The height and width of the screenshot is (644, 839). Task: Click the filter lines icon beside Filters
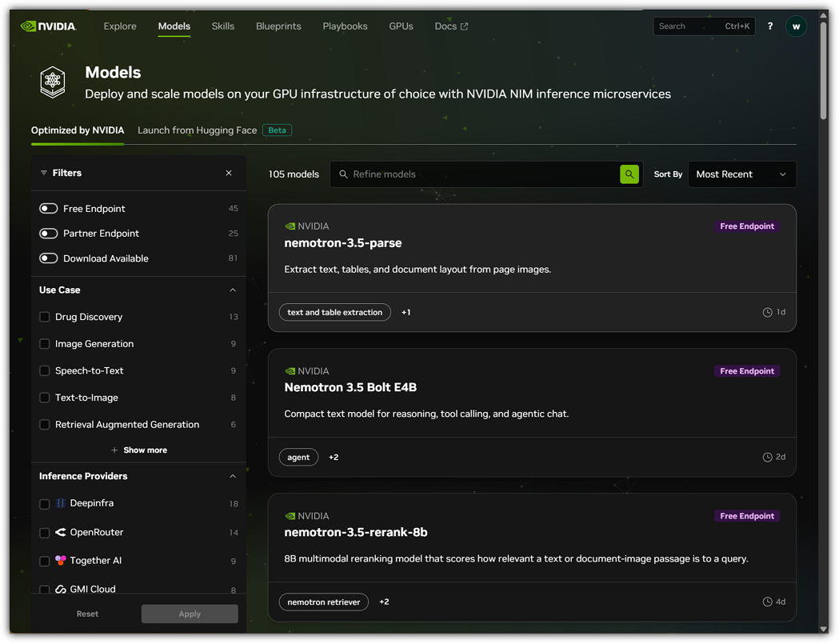pyautogui.click(x=44, y=173)
